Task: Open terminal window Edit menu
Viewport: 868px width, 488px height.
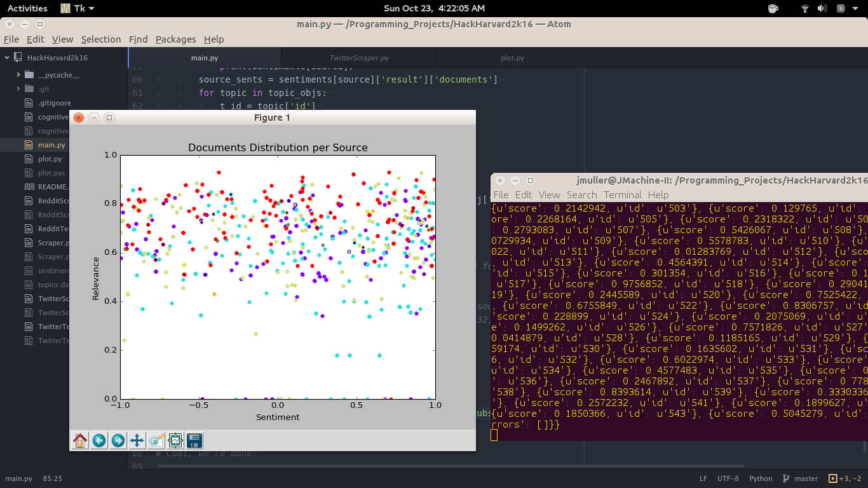Action: pyautogui.click(x=524, y=195)
